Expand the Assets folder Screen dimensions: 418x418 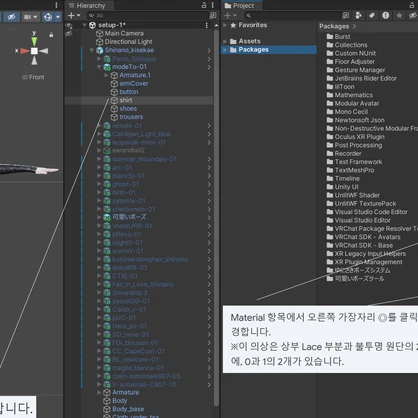click(225, 41)
